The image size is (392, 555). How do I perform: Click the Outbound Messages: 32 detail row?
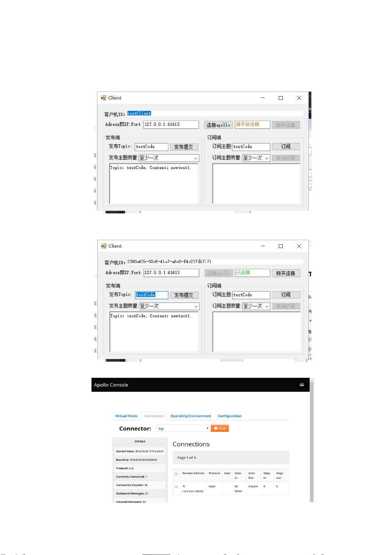point(140,493)
